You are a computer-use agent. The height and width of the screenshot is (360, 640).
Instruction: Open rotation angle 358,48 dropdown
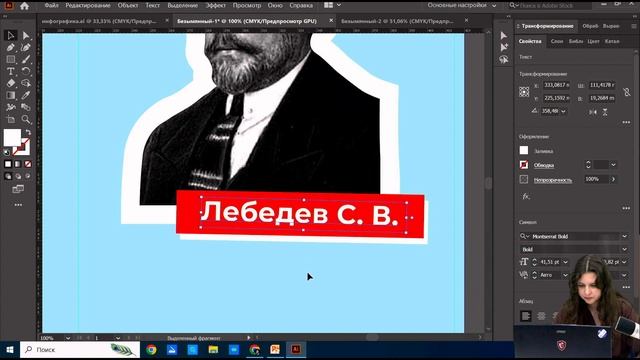point(564,111)
